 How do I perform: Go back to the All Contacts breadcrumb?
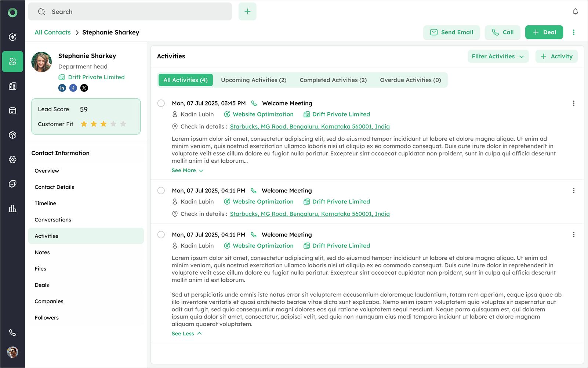[x=52, y=32]
